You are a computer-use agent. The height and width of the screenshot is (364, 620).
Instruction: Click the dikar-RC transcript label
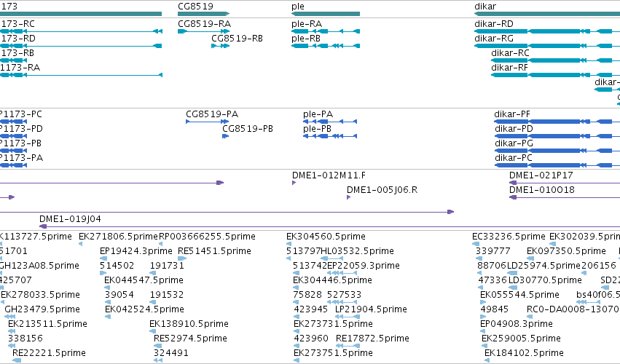click(510, 53)
